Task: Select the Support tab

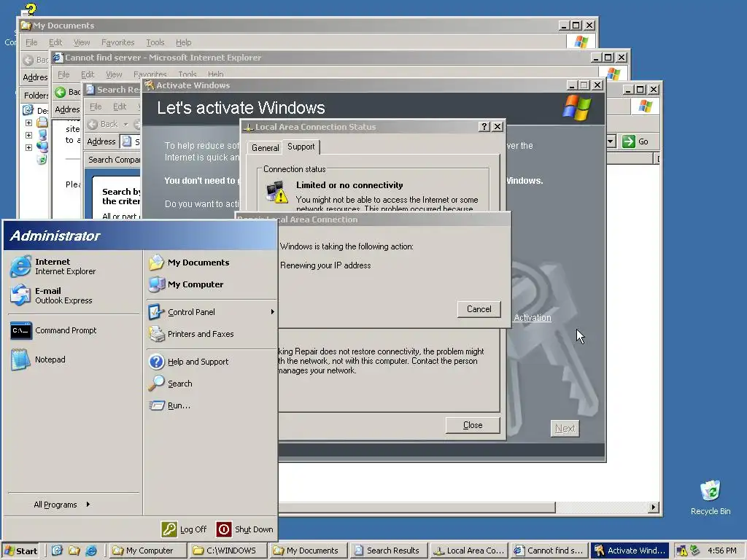Action: click(x=301, y=147)
